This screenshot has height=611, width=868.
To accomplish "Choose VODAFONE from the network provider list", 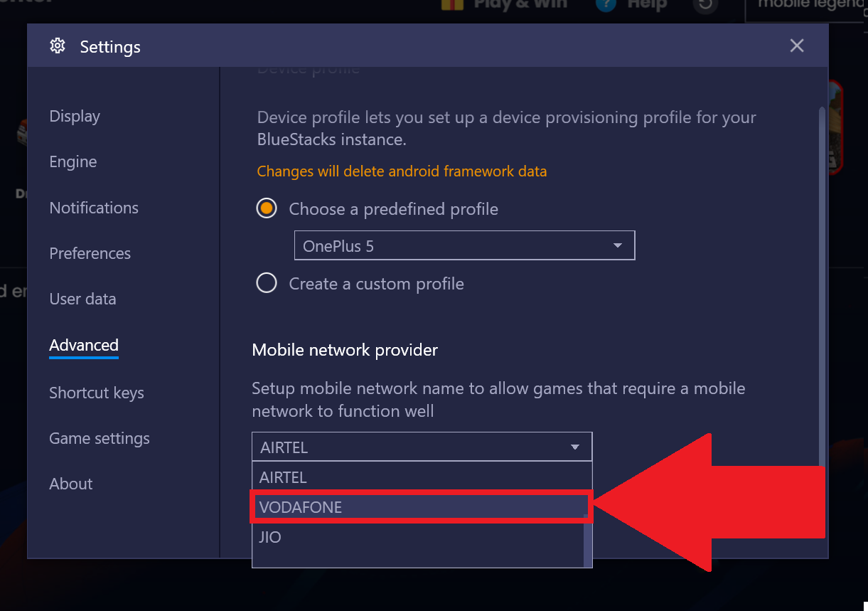I will (422, 507).
